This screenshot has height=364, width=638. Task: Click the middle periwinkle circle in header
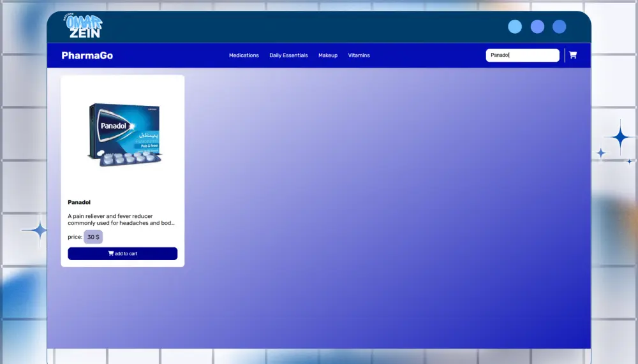point(537,27)
